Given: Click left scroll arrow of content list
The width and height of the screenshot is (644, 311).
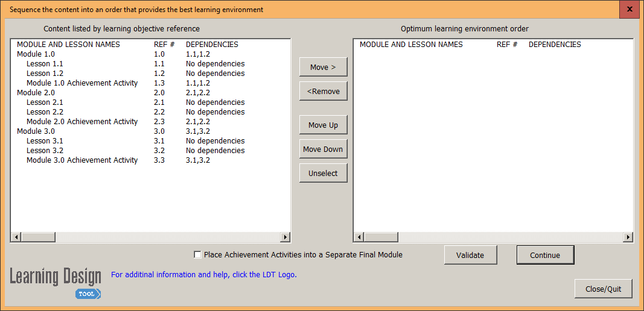Looking at the screenshot, I should pos(16,237).
